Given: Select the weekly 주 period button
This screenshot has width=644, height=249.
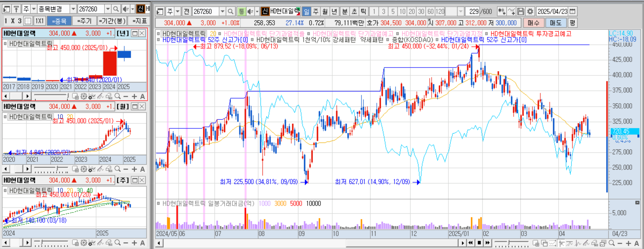Looking at the screenshot, I should coord(316,12).
